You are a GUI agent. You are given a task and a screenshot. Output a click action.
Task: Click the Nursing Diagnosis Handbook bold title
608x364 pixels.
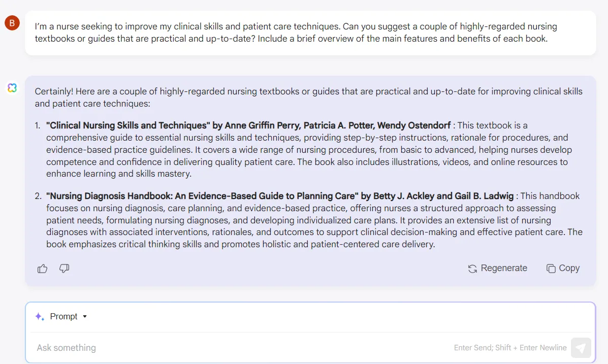(202, 196)
